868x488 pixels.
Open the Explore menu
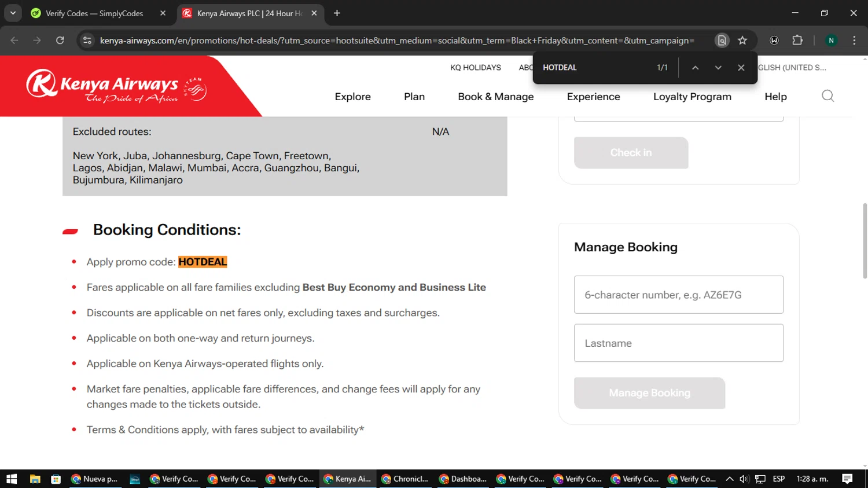pyautogui.click(x=352, y=97)
